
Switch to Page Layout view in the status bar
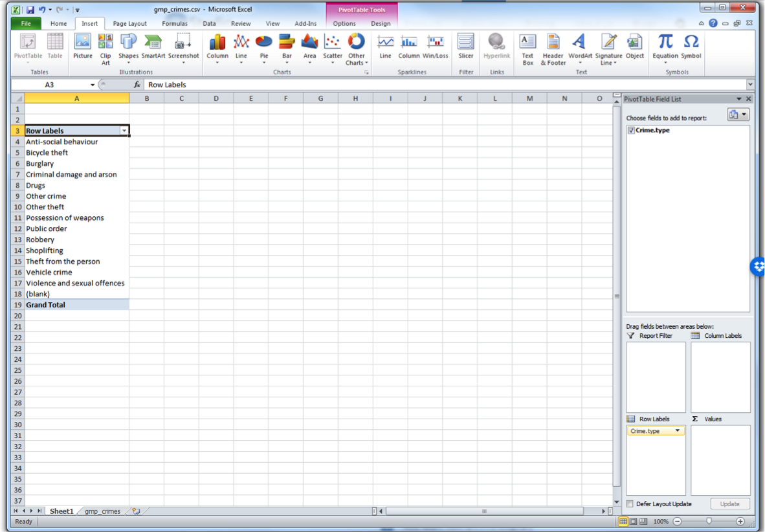click(634, 522)
